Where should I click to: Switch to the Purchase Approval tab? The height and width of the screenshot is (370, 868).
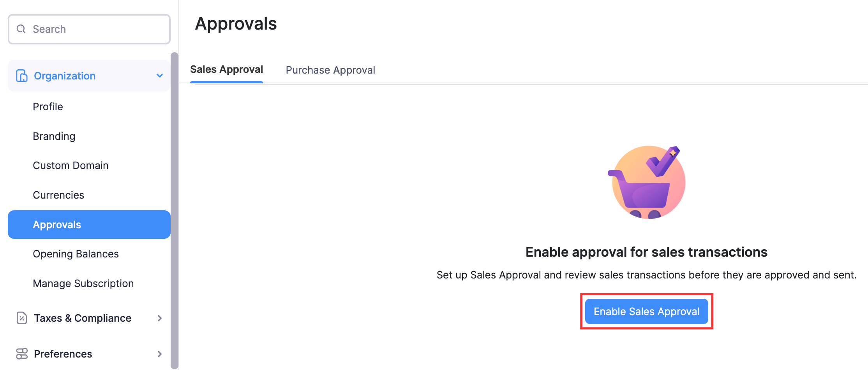coord(330,70)
